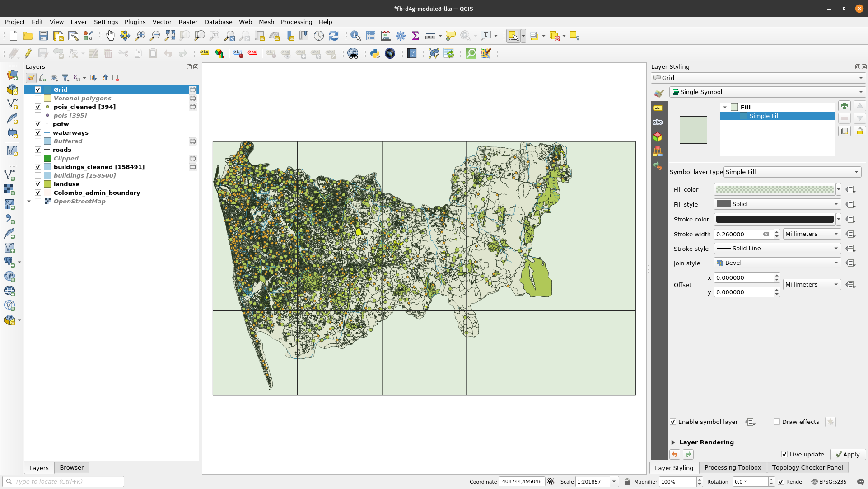The image size is (868, 489).
Task: Toggle the Render checkbox in status bar
Action: click(781, 482)
